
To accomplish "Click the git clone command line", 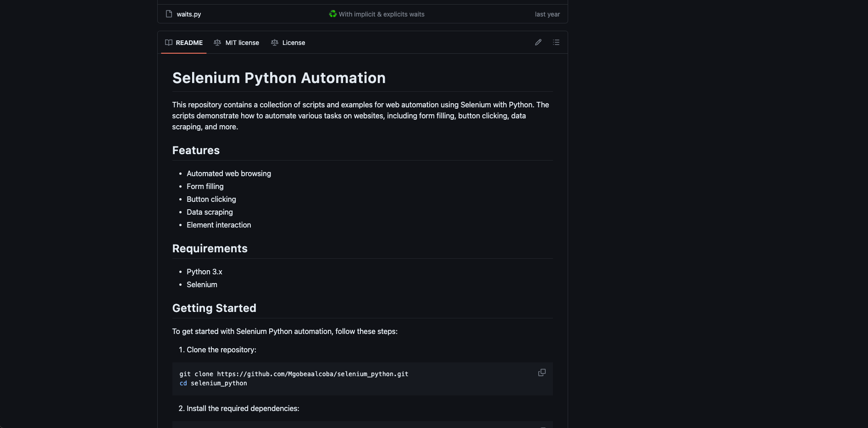I will (x=294, y=374).
